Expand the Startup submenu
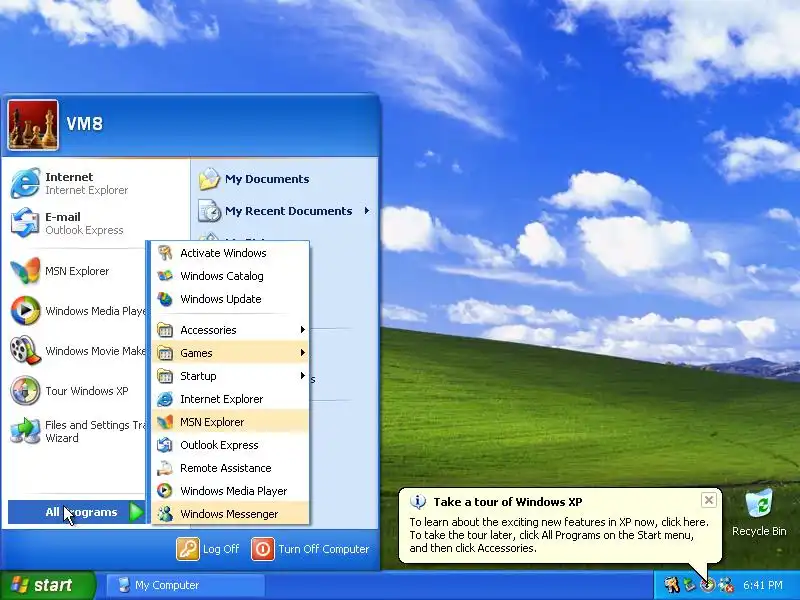Viewport: 800px width, 600px height. pyautogui.click(x=231, y=376)
